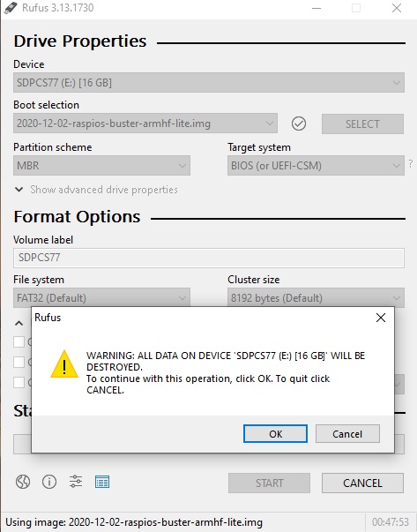Screen dimensions: 417x532
Task: Click the target system question mark help
Action: pos(411,164)
